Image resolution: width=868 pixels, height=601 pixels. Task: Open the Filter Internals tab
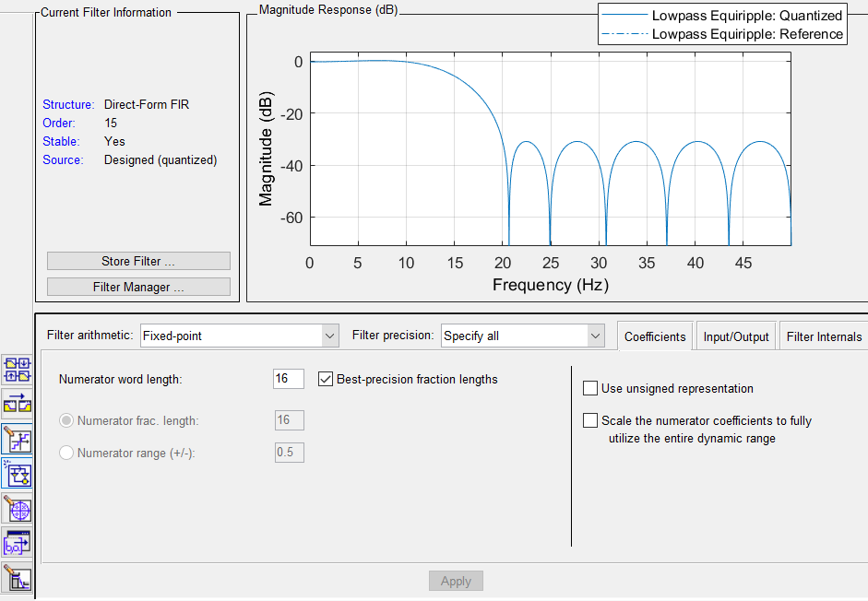823,336
